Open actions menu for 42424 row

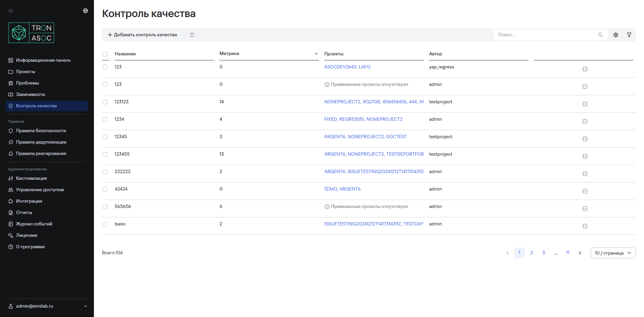click(x=585, y=191)
